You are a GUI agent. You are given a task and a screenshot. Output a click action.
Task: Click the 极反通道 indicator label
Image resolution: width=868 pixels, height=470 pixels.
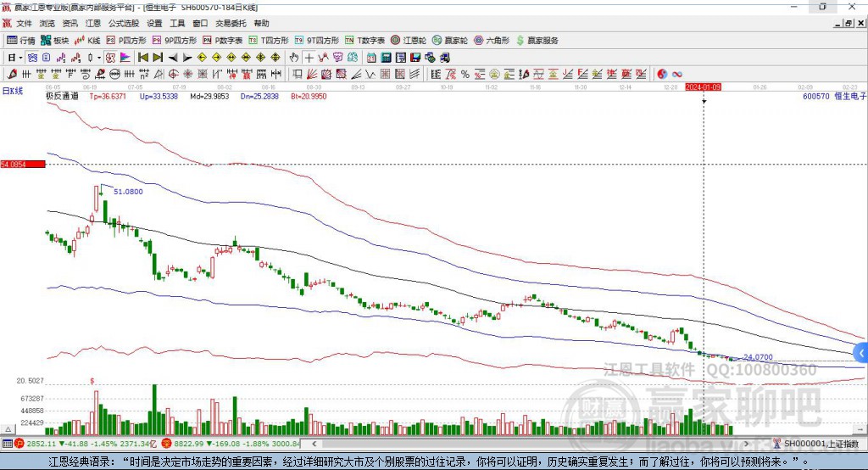coord(62,96)
